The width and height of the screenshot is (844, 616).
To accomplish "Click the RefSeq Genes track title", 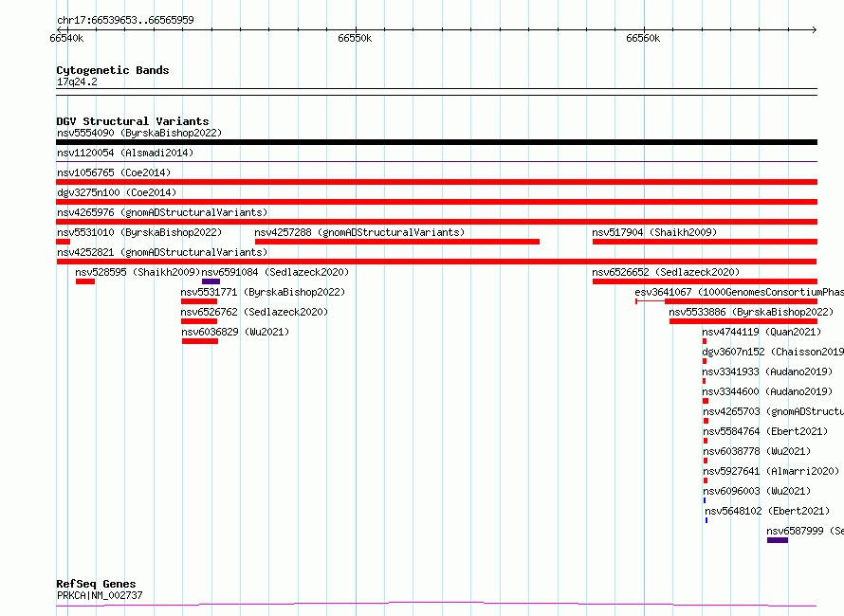I will coord(97,584).
